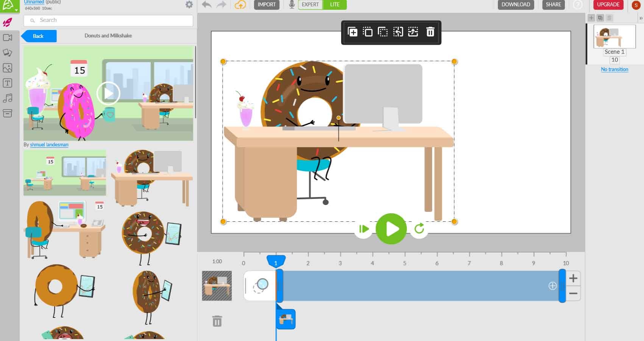The width and height of the screenshot is (644, 341).
Task: Play the Donuts and Milkshake preview video
Action: coord(108,93)
